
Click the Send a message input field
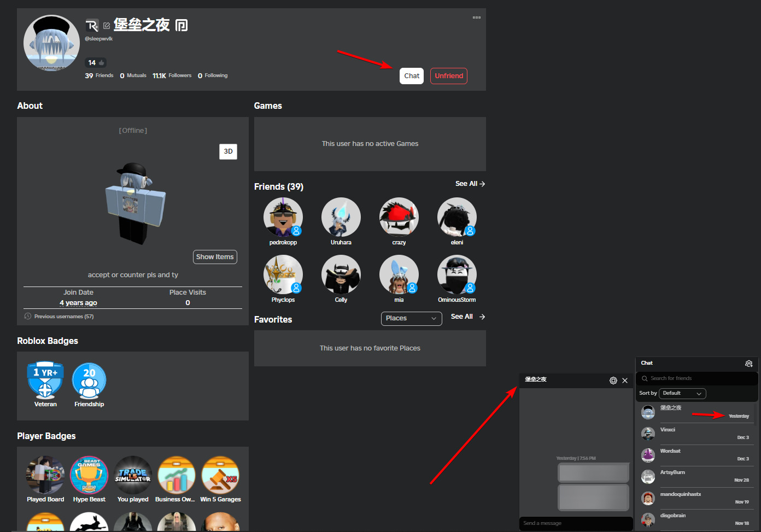(576, 523)
